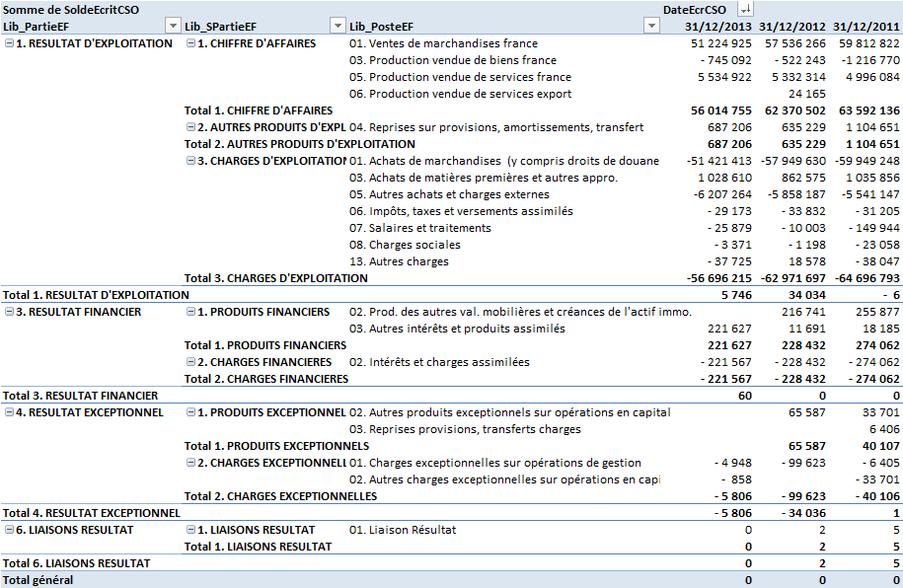Select '02. Intérêts et charges assimilées' label

pos(439,362)
